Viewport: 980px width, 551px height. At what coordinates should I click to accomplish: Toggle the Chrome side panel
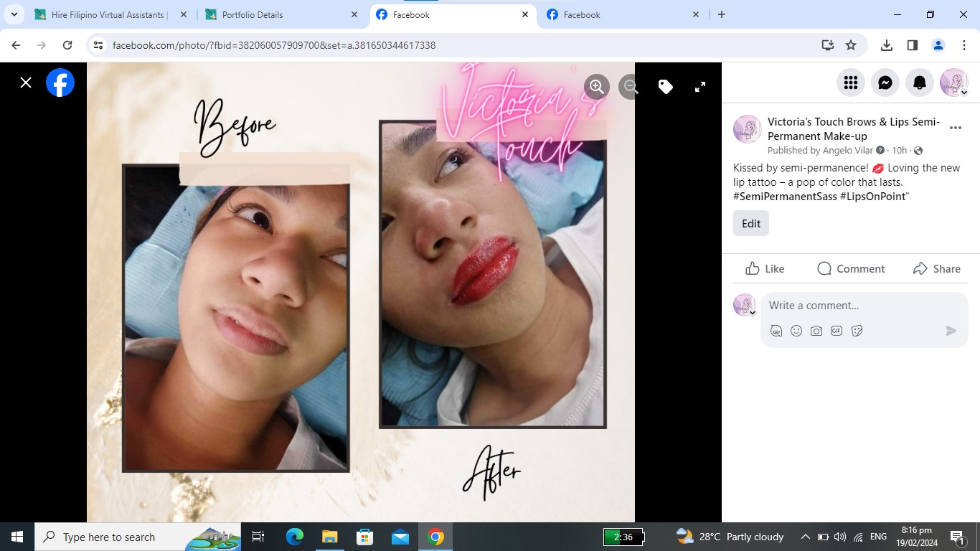click(x=913, y=45)
